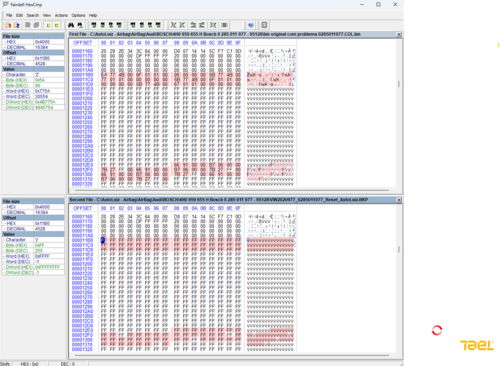Viewport: 500px width, 366px height.
Task: Click the first small yellow toolbar icon
Action: click(x=48, y=25)
